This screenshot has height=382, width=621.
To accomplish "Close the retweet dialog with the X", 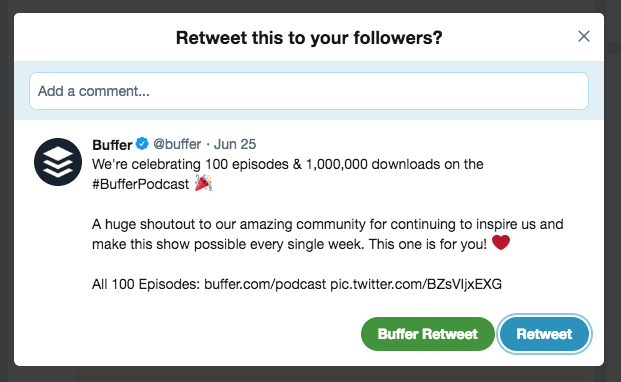I will [584, 36].
